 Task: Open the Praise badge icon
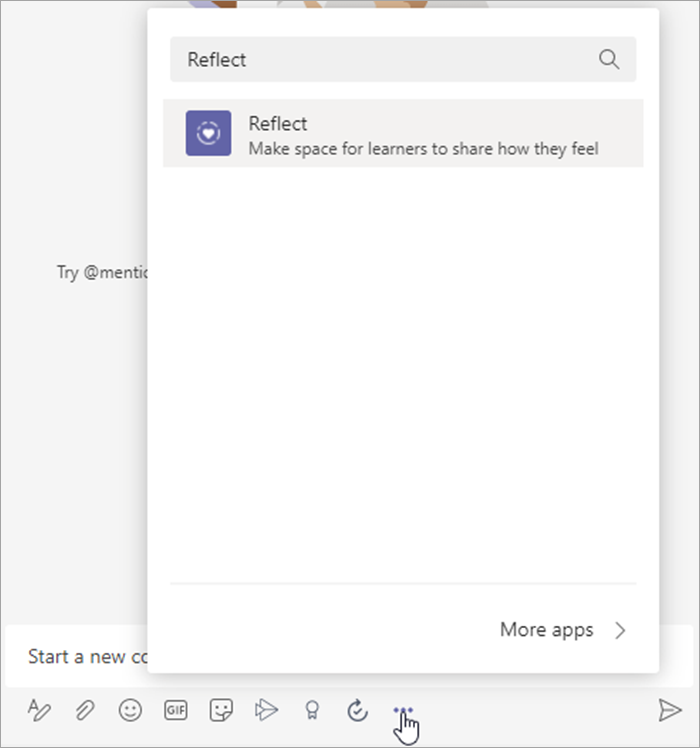pyautogui.click(x=312, y=710)
